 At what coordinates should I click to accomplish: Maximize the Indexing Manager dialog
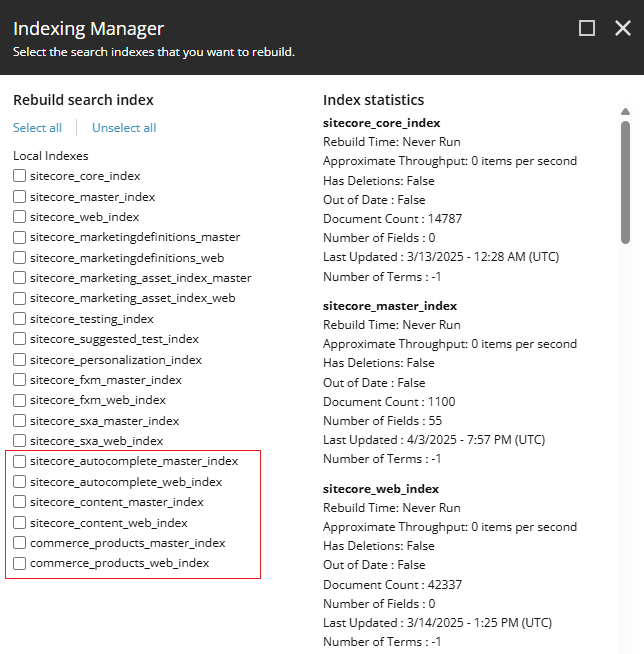(587, 29)
